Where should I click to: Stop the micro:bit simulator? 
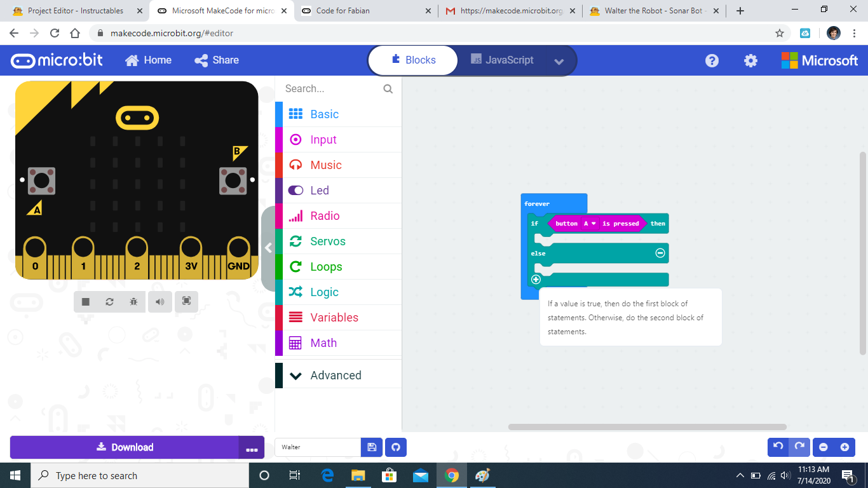(86, 302)
